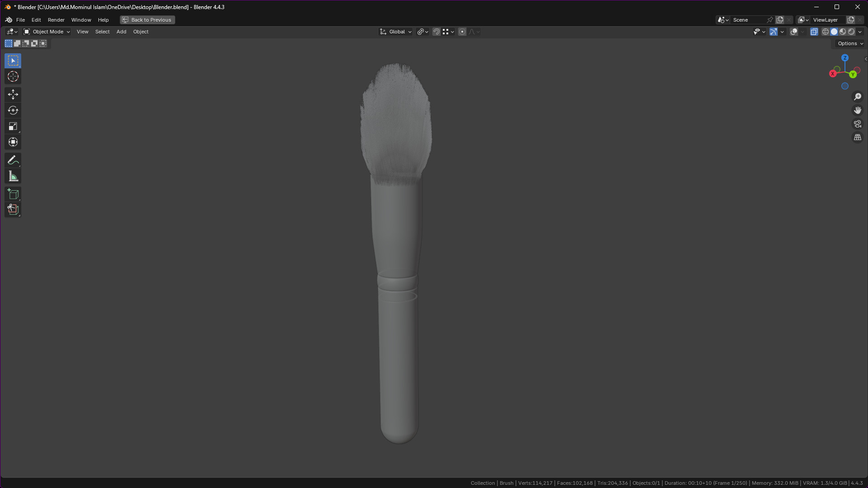The width and height of the screenshot is (868, 488).
Task: Expand the sidebar with small arrow
Action: [865, 59]
